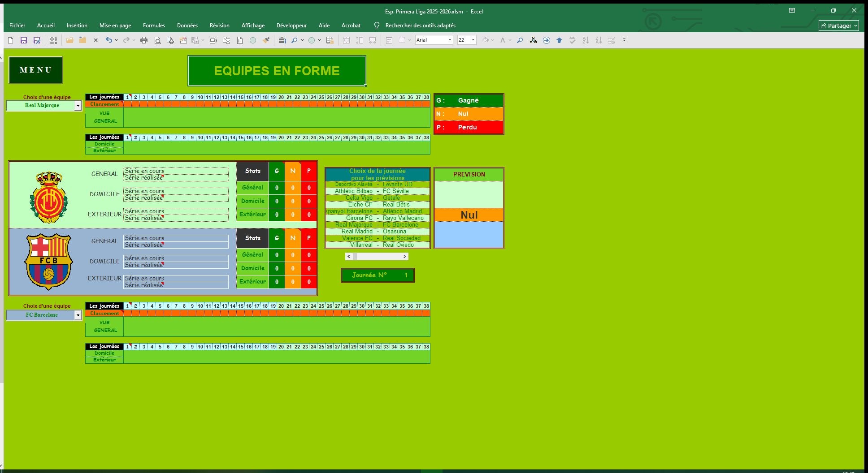
Task: Expand the Arial font name dropdown
Action: coord(450,40)
